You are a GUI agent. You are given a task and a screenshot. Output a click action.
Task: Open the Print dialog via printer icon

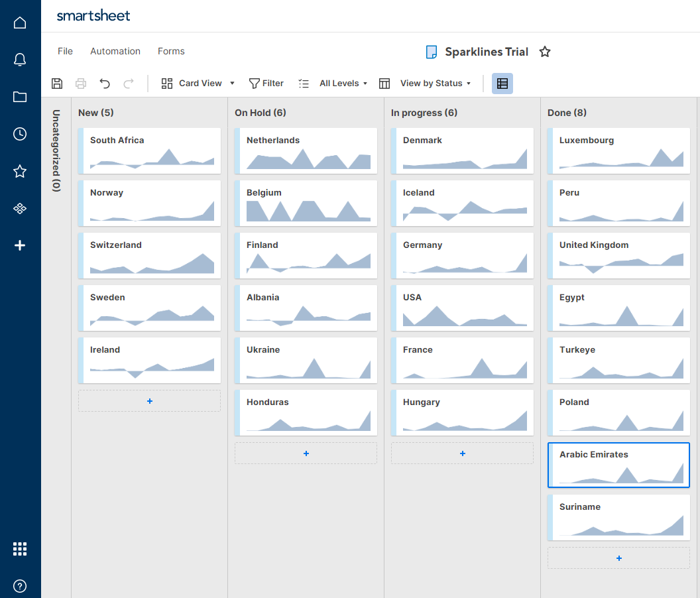pos(81,83)
